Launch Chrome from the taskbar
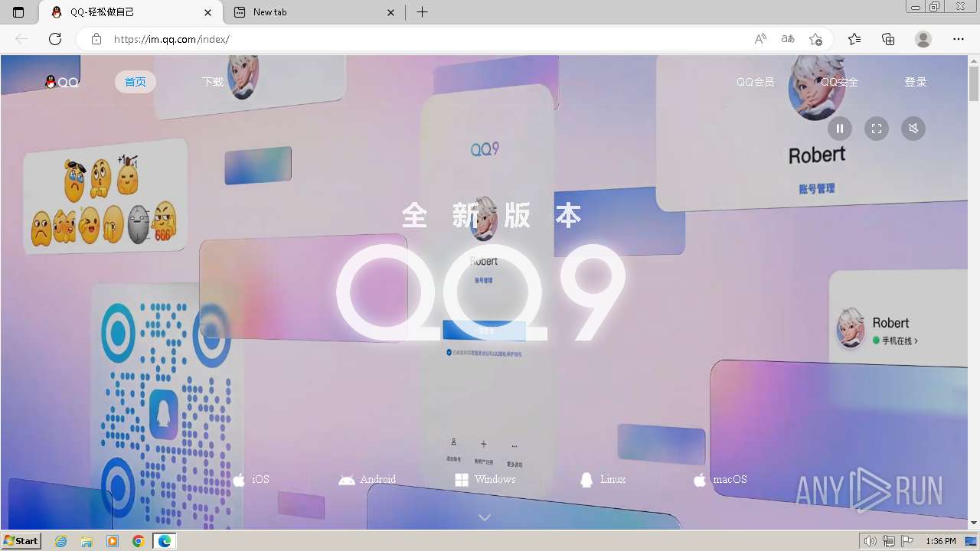Image resolution: width=980 pixels, height=551 pixels. 139,541
